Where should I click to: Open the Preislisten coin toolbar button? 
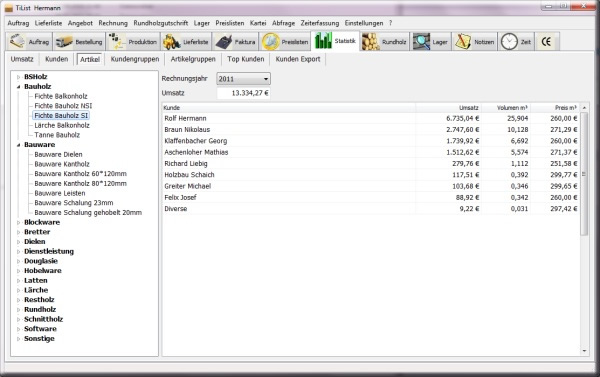tap(285, 42)
